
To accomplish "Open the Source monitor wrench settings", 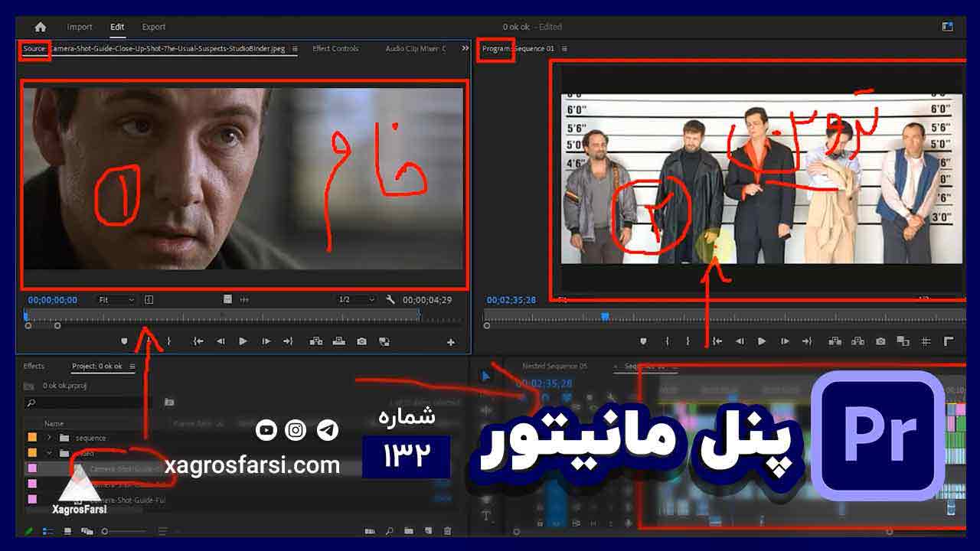I will (390, 300).
